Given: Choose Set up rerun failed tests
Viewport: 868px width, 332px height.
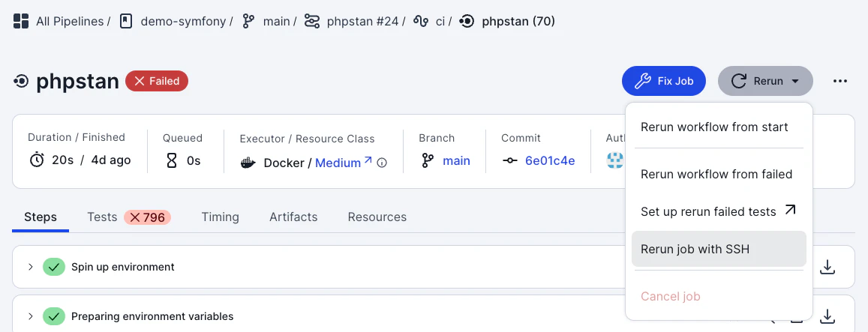Looking at the screenshot, I should click(x=719, y=211).
